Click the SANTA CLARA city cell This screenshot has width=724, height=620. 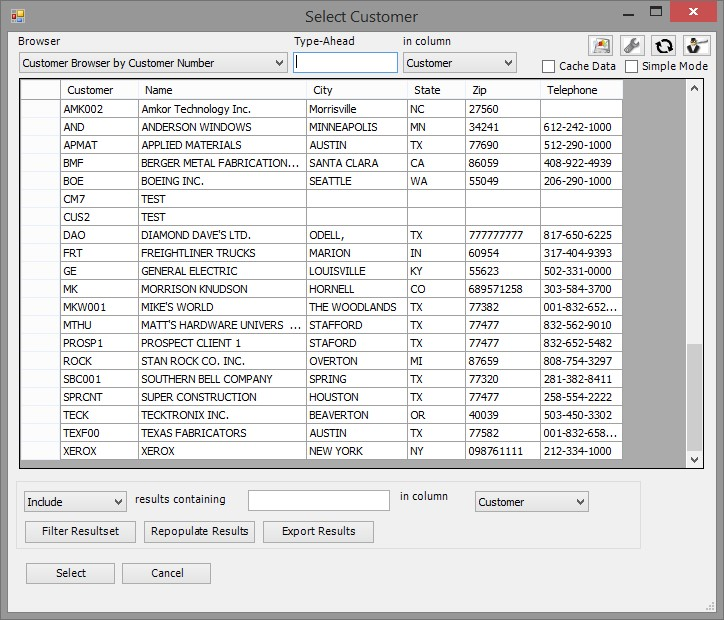356,163
